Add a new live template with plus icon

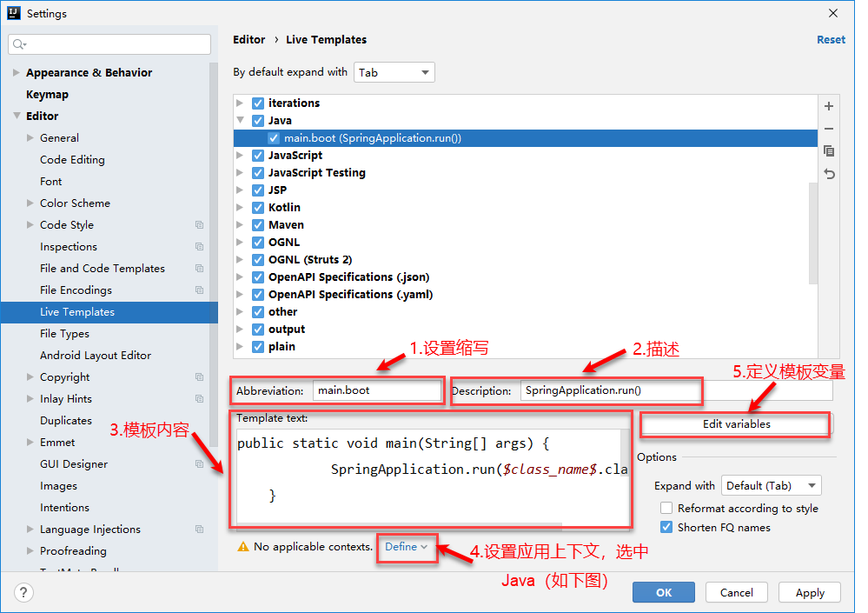coord(829,106)
